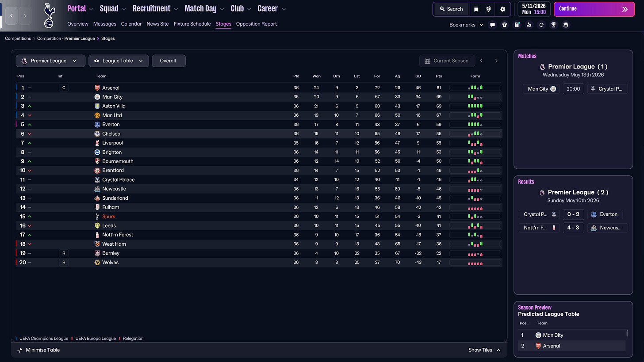This screenshot has height=362, width=644.
Task: Sort table by Pts column header
Action: pos(439,76)
